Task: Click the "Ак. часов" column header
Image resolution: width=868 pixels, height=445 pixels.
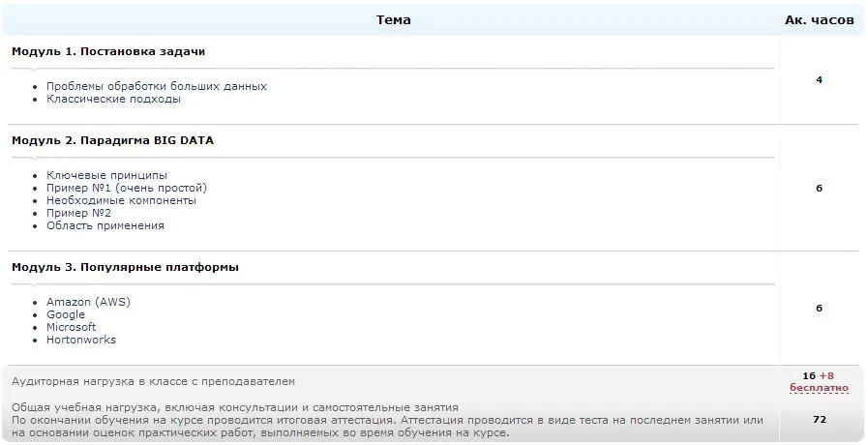Action: coord(819,20)
